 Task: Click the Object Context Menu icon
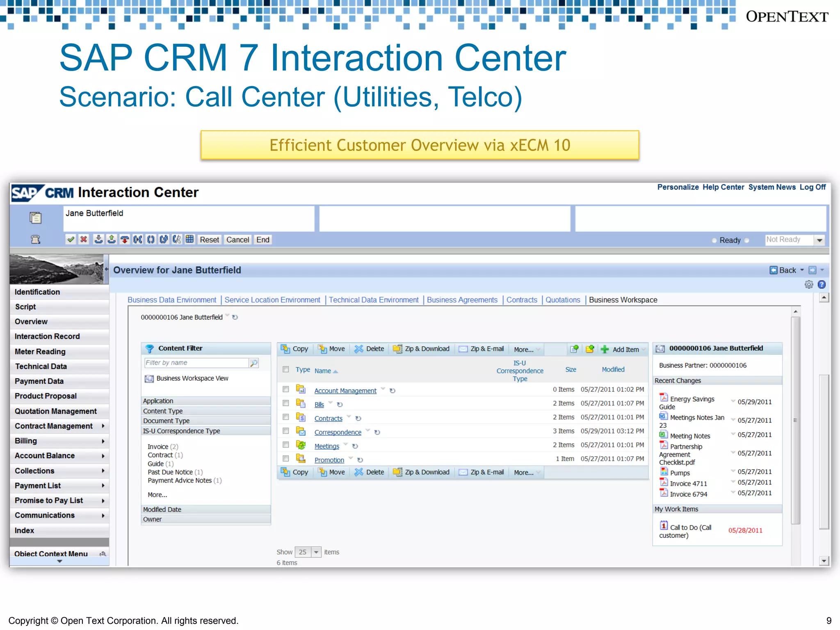[x=103, y=554]
